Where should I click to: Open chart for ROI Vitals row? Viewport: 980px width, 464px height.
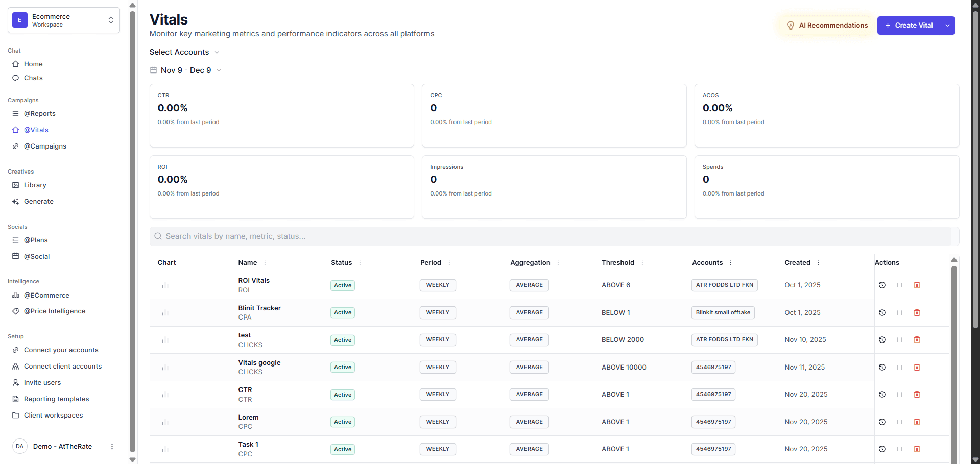coord(165,285)
